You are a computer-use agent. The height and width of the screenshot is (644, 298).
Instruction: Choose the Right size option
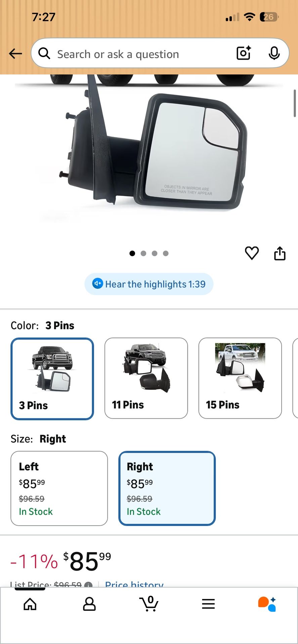(167, 488)
